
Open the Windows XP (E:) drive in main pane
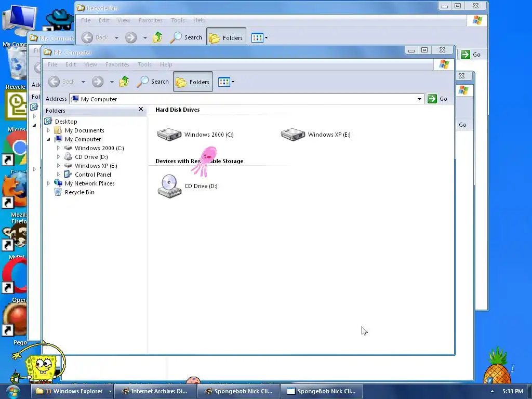click(315, 135)
